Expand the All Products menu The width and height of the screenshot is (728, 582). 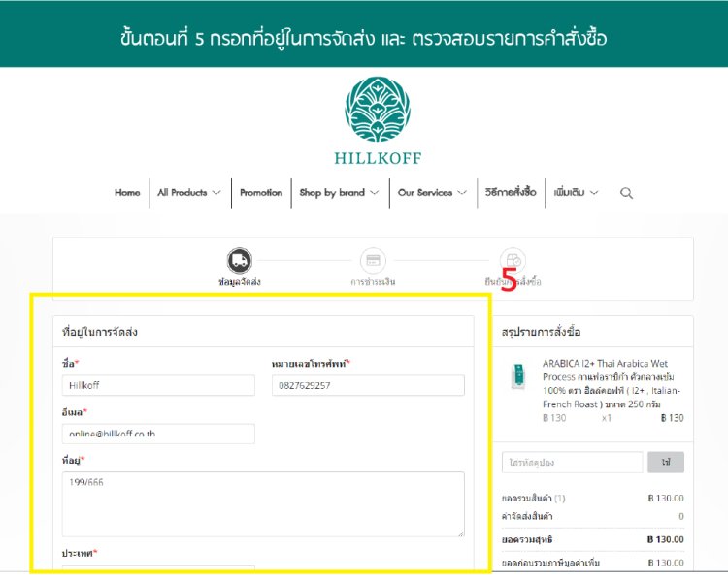[x=189, y=193]
